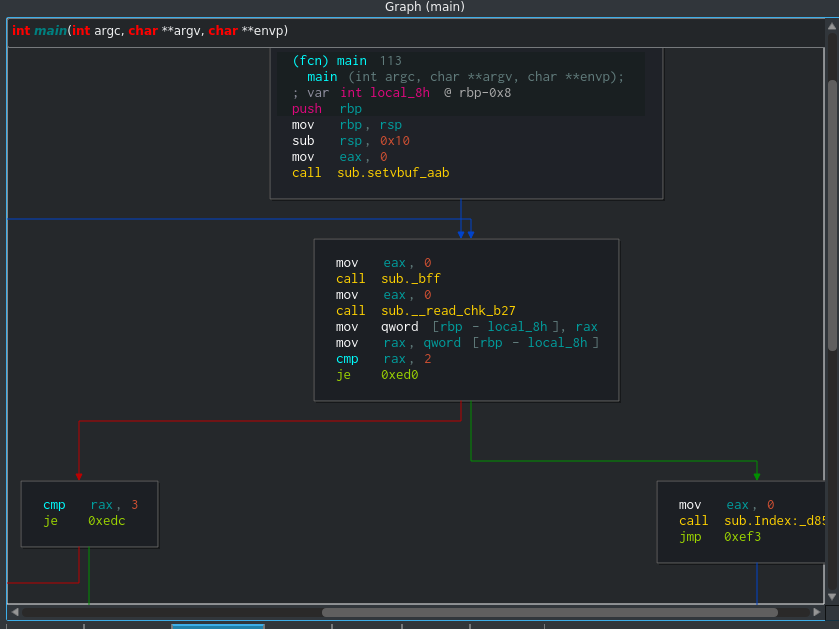Click the main function signature header
Image resolution: width=839 pixels, height=629 pixels.
click(x=150, y=31)
